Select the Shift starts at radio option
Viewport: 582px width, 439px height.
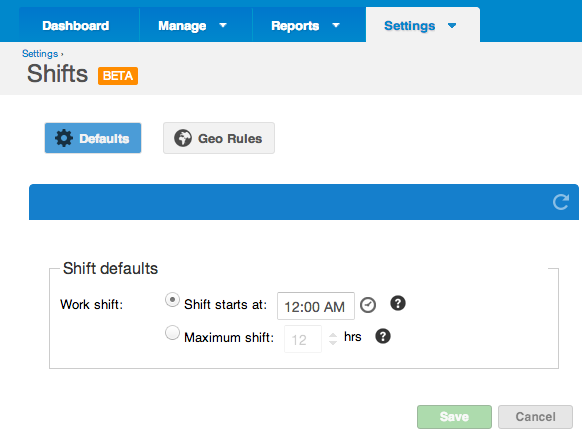pyautogui.click(x=172, y=300)
